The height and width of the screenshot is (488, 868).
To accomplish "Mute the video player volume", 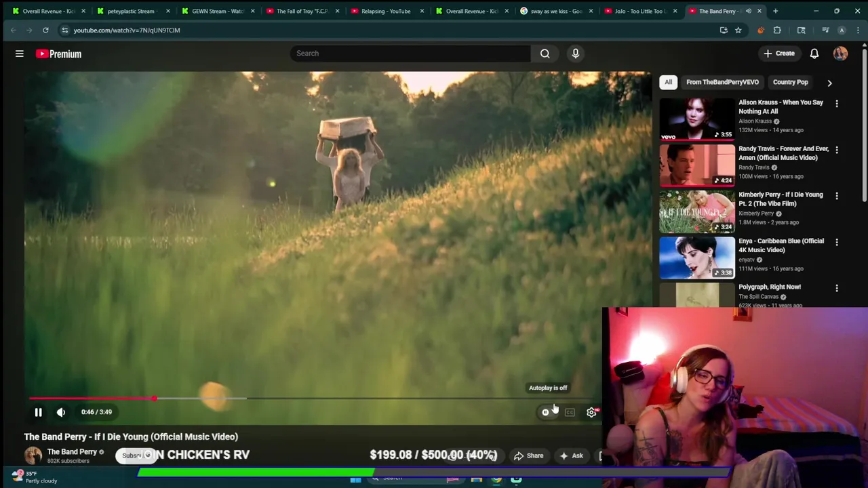I will pos(61,412).
